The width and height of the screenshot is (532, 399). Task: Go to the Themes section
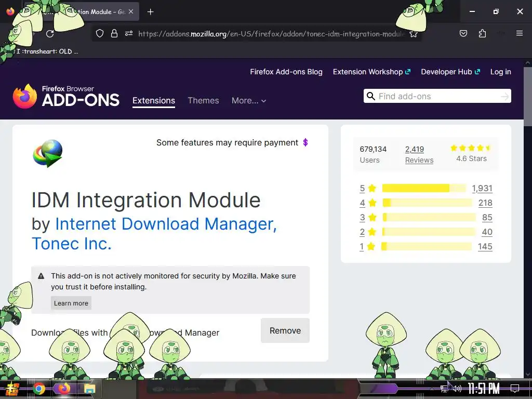pyautogui.click(x=203, y=100)
